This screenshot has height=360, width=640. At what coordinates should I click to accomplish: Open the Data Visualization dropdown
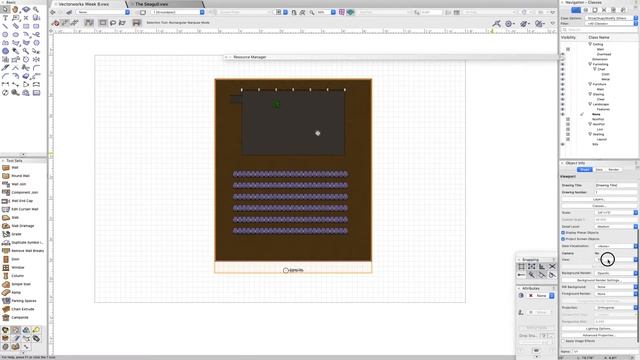(x=616, y=246)
